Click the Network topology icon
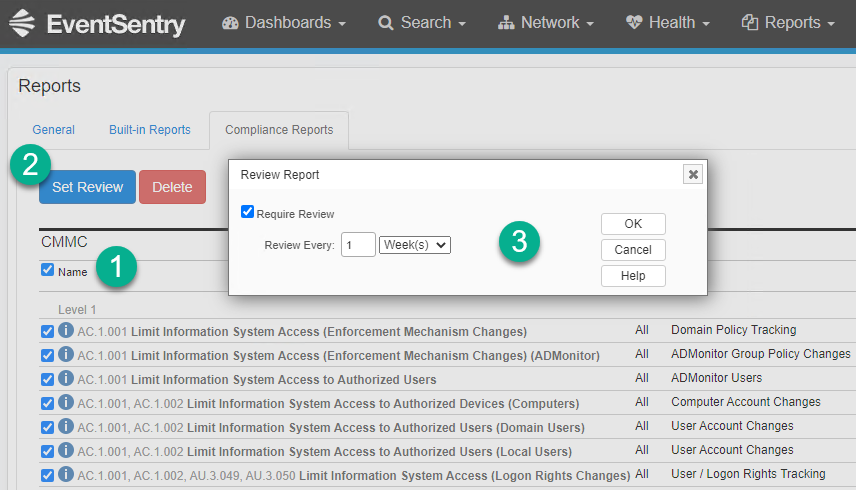The width and height of the screenshot is (856, 490). 506,23
